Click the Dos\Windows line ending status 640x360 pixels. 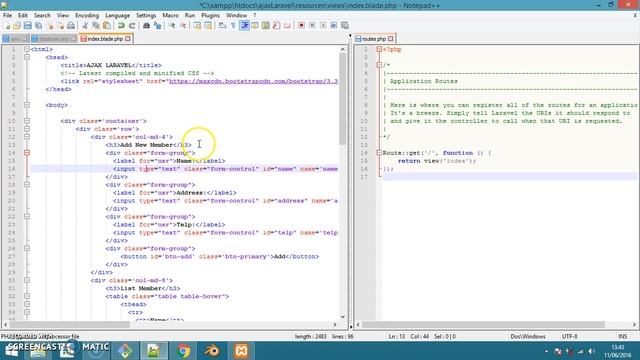coord(528,337)
